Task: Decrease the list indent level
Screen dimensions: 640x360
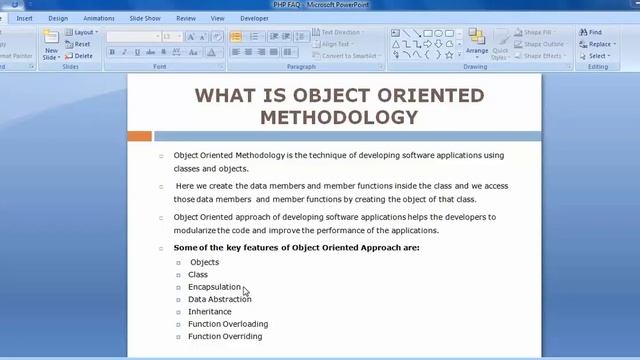Action: [x=274, y=37]
